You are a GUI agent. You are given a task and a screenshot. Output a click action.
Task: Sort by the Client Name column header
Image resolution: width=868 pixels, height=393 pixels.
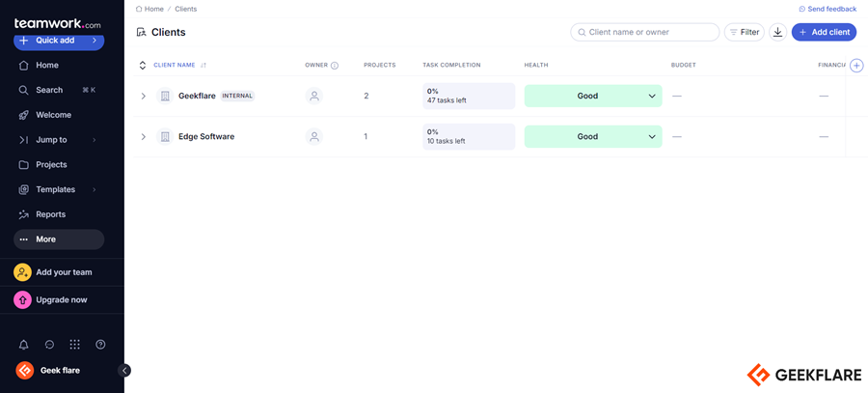175,66
